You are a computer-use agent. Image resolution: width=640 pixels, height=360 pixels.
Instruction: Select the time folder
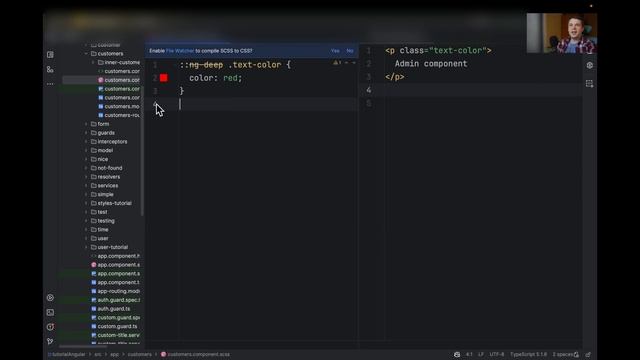tap(103, 230)
